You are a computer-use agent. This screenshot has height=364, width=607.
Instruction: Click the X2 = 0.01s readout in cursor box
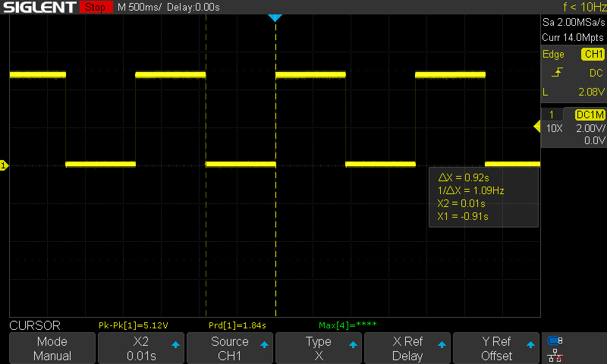pos(461,203)
